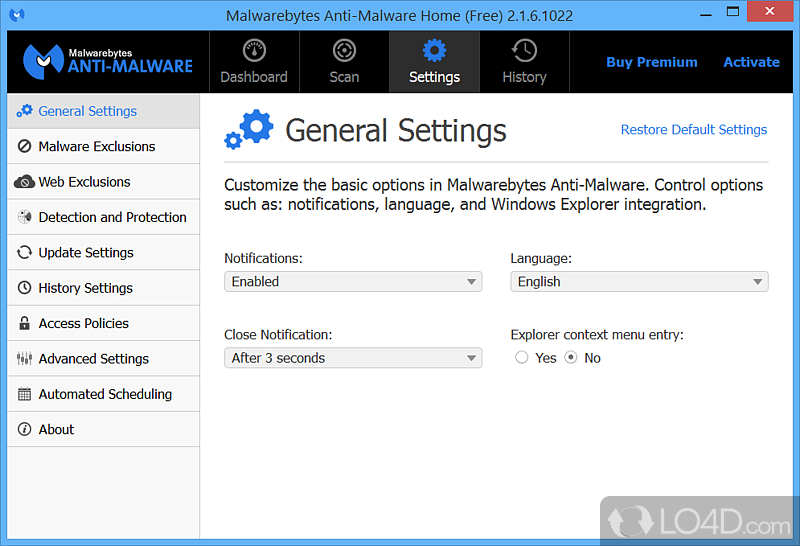The image size is (800, 546).
Task: Click the About info icon
Action: click(24, 430)
